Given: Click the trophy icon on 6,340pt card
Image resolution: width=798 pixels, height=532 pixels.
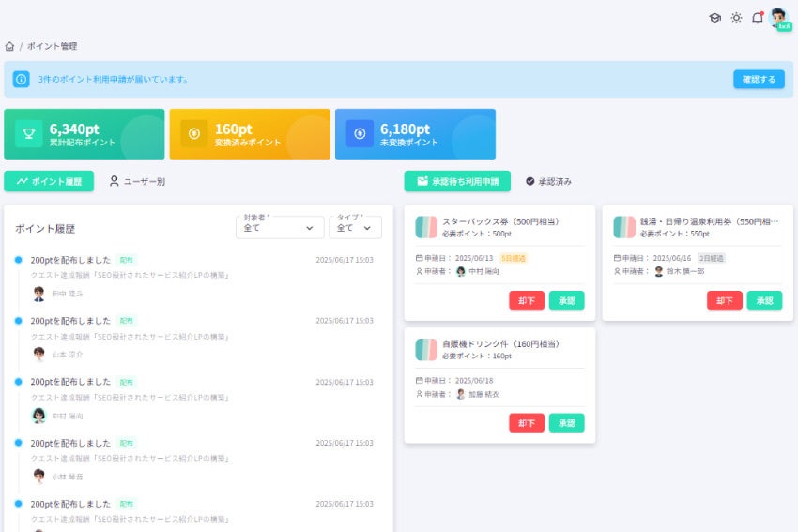Looking at the screenshot, I should (29, 134).
